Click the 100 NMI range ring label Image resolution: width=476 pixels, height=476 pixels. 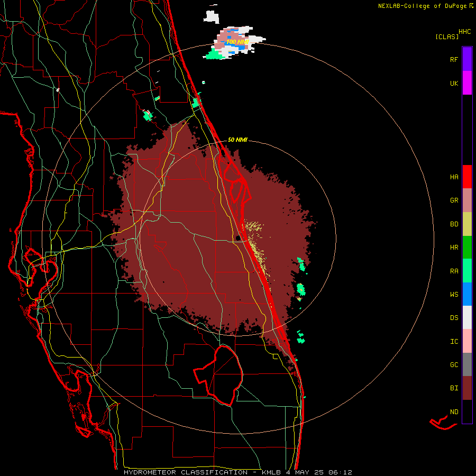pos(237,42)
